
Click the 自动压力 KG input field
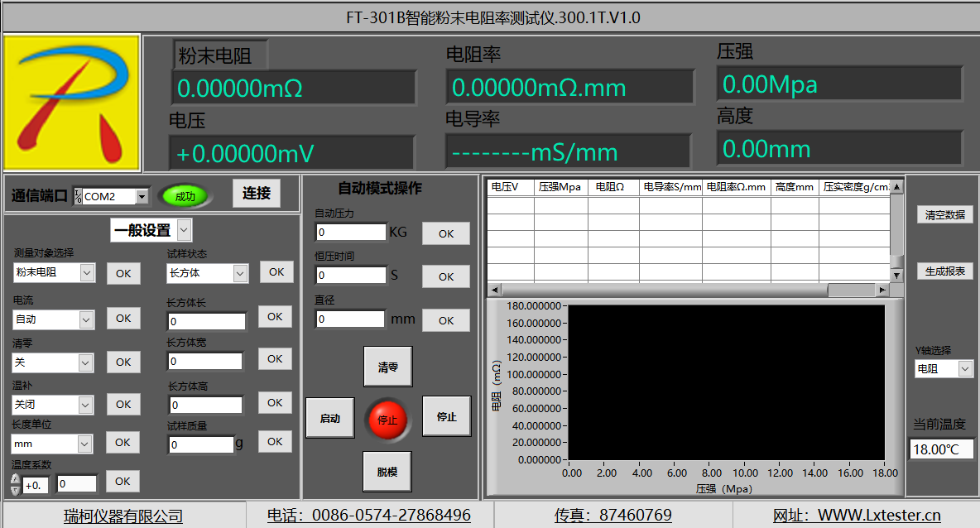(x=350, y=233)
